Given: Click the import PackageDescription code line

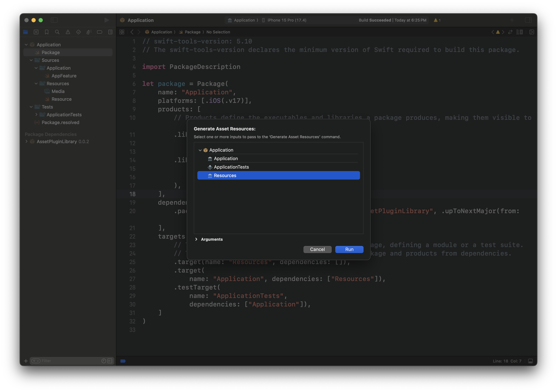Looking at the screenshot, I should [191, 67].
